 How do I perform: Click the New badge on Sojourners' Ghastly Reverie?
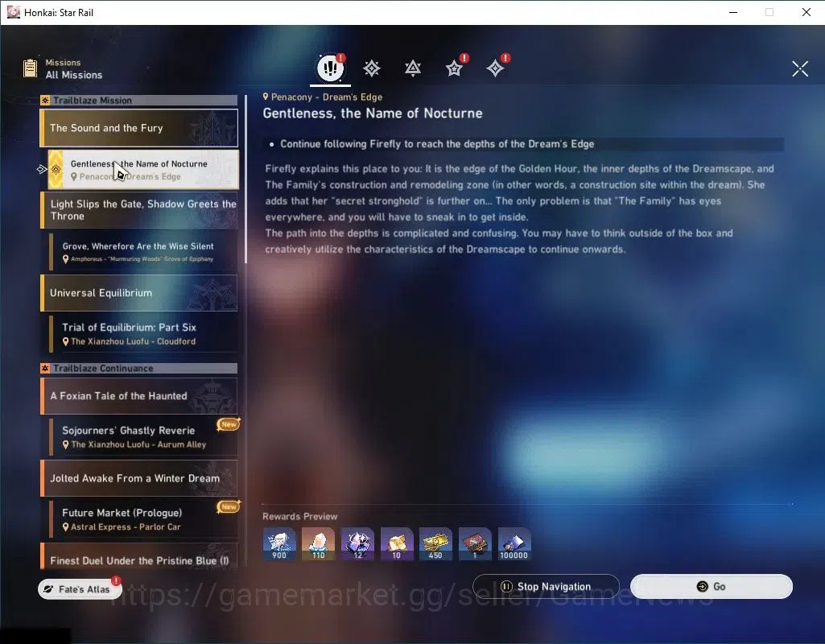[x=229, y=424]
